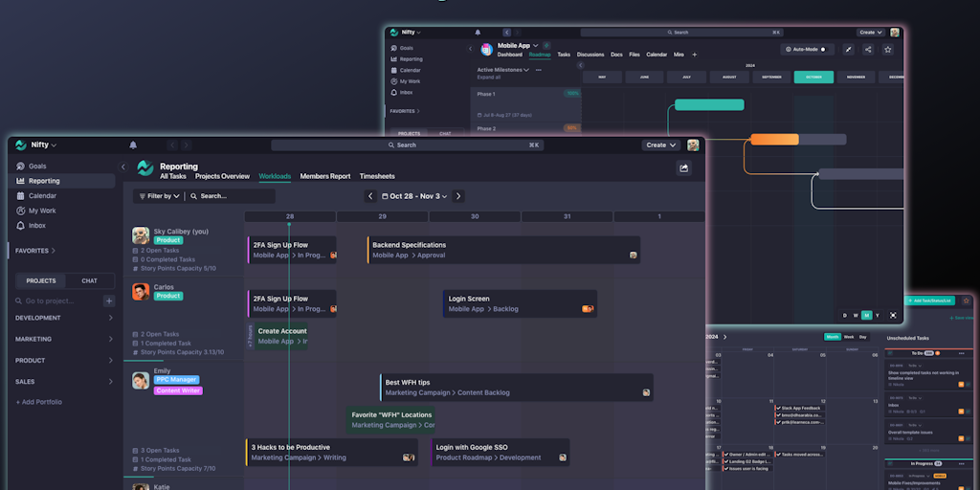Click the bell icon in the Mobile App roadmap window
Image resolution: width=980 pixels, height=490 pixels.
[x=478, y=33]
